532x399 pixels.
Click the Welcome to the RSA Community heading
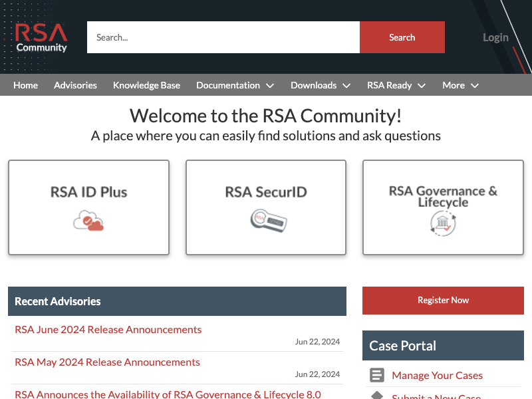pyautogui.click(x=265, y=116)
